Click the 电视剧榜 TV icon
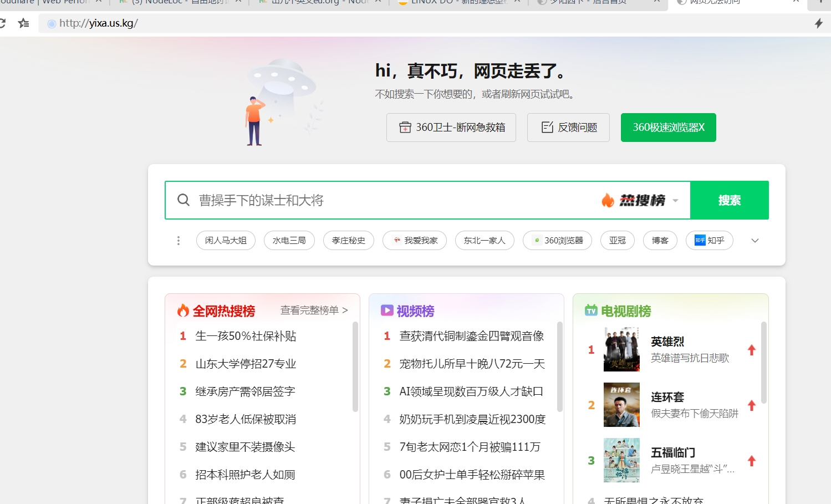The width and height of the screenshot is (831, 504). [x=591, y=310]
